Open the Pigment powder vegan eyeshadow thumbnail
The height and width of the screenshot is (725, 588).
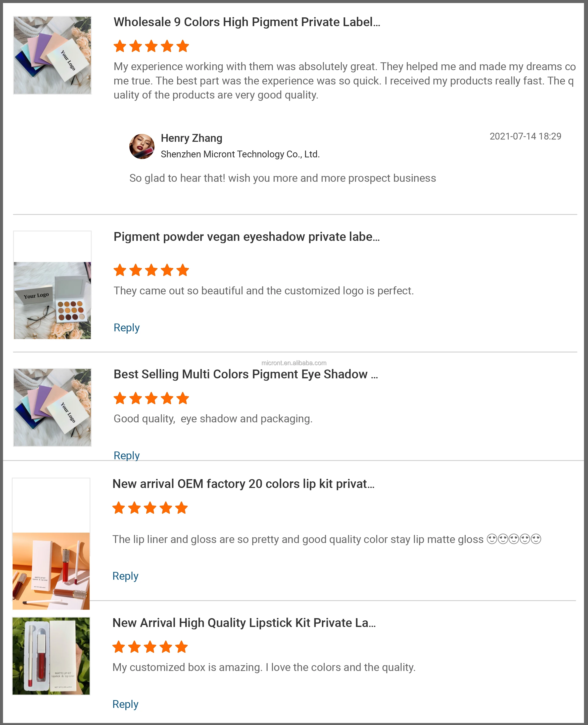click(53, 300)
